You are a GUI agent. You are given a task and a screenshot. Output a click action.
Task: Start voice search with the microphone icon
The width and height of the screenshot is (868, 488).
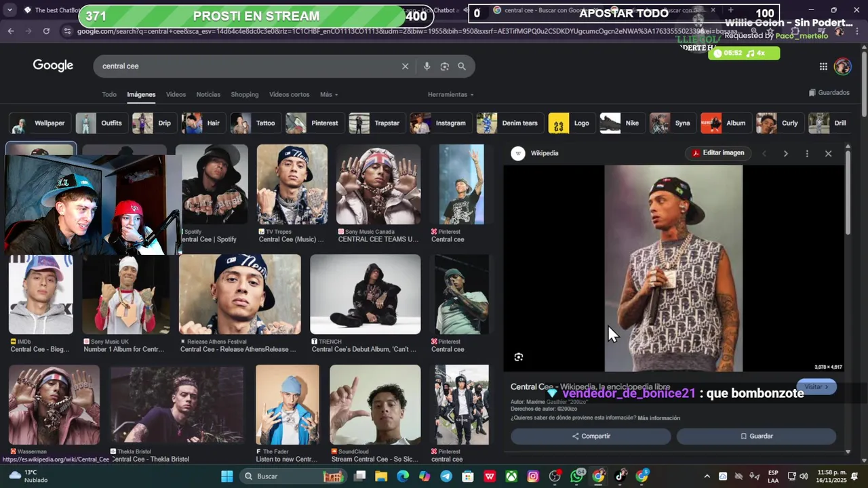(x=427, y=66)
